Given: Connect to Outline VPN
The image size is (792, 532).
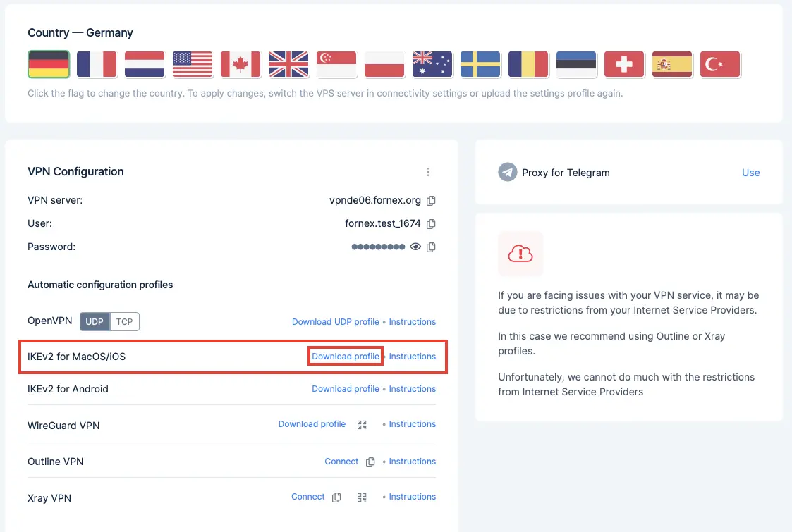Looking at the screenshot, I should click(341, 462).
